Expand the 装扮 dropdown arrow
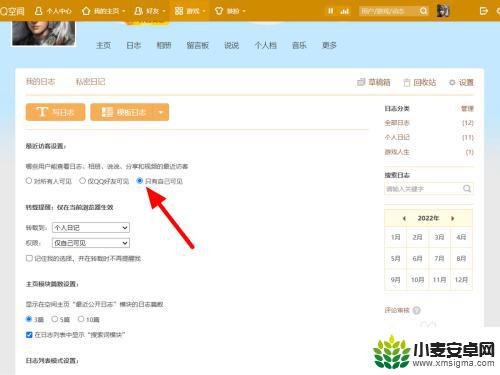The width and height of the screenshot is (500, 375). [244, 11]
